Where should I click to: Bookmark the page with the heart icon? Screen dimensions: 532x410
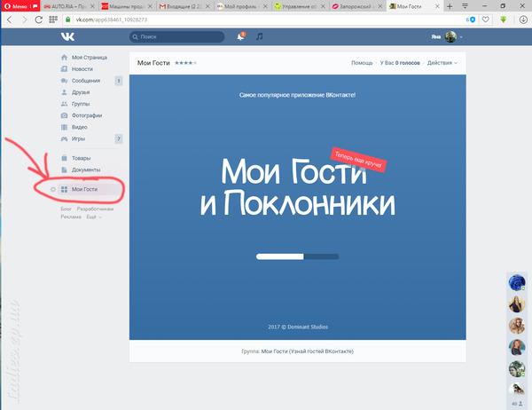pyautogui.click(x=486, y=20)
